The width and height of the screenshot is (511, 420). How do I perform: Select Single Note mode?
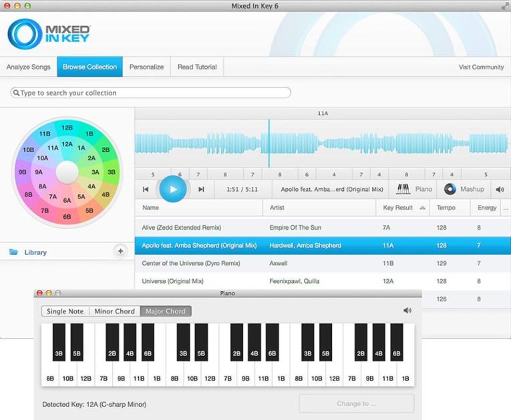65,311
